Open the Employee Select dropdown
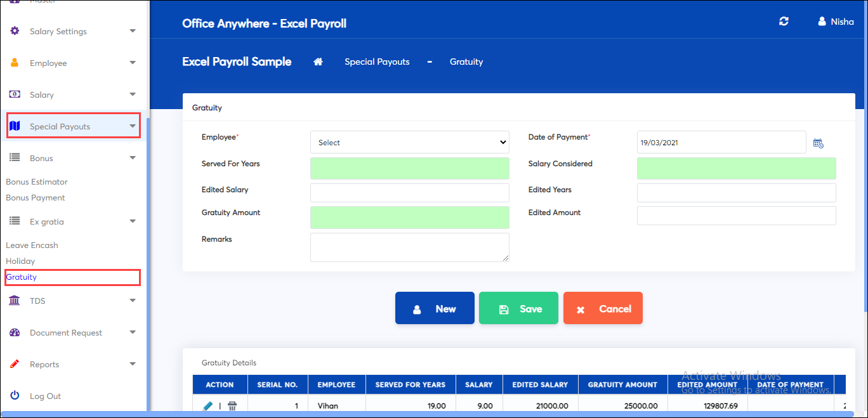The image size is (868, 418). coord(409,143)
